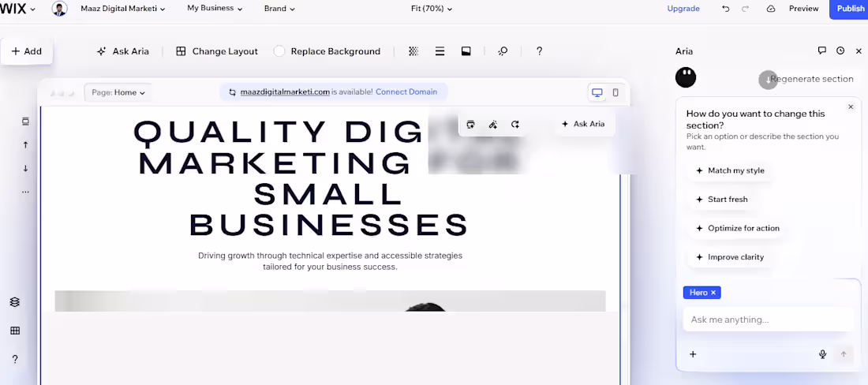
Task: Open the Layers panel icon
Action: coord(15,302)
